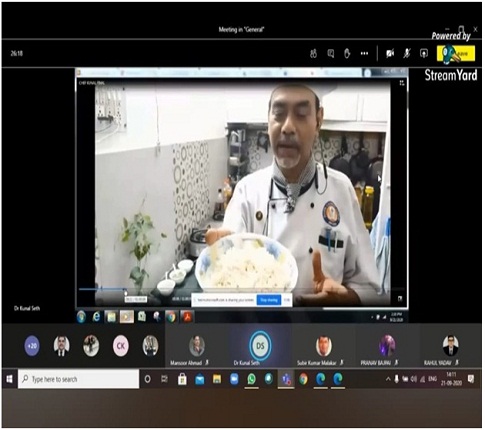Image resolution: width=485 pixels, height=430 pixels.
Task: Click the yellow Leave button
Action: click(x=456, y=53)
